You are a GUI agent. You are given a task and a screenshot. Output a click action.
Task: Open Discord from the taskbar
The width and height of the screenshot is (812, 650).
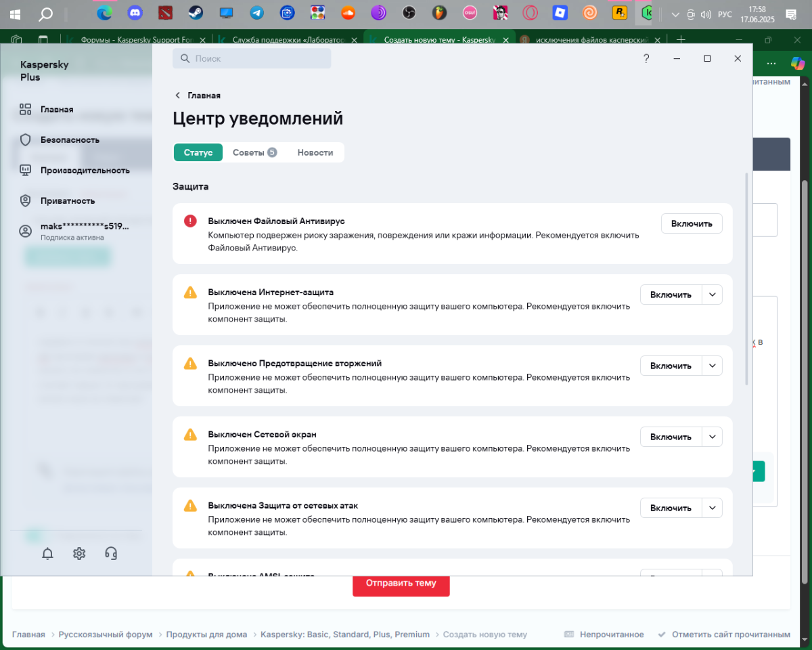[x=134, y=13]
